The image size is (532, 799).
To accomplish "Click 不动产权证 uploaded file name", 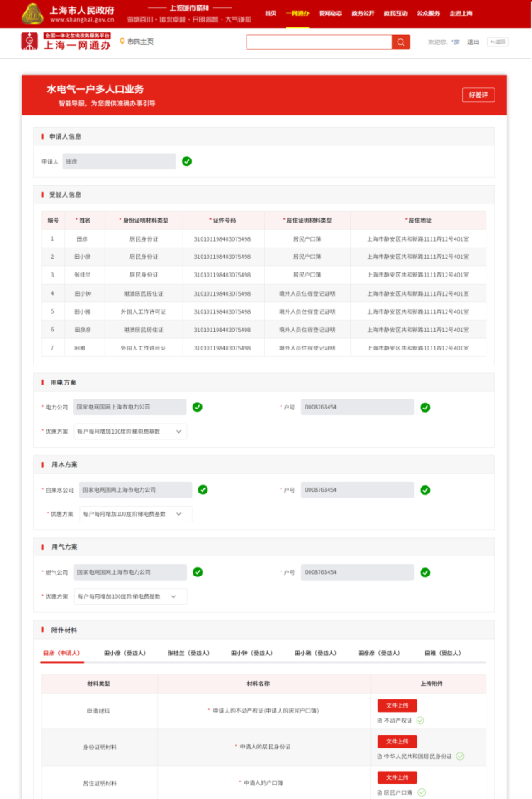I will (x=398, y=721).
